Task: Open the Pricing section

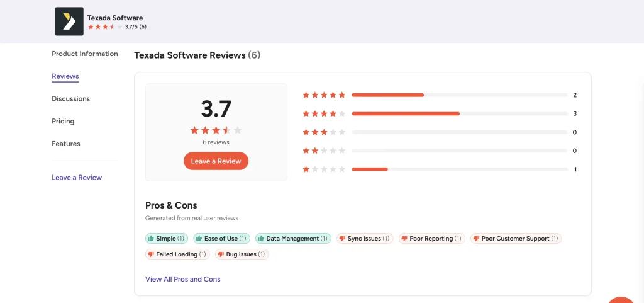Action: (x=63, y=122)
